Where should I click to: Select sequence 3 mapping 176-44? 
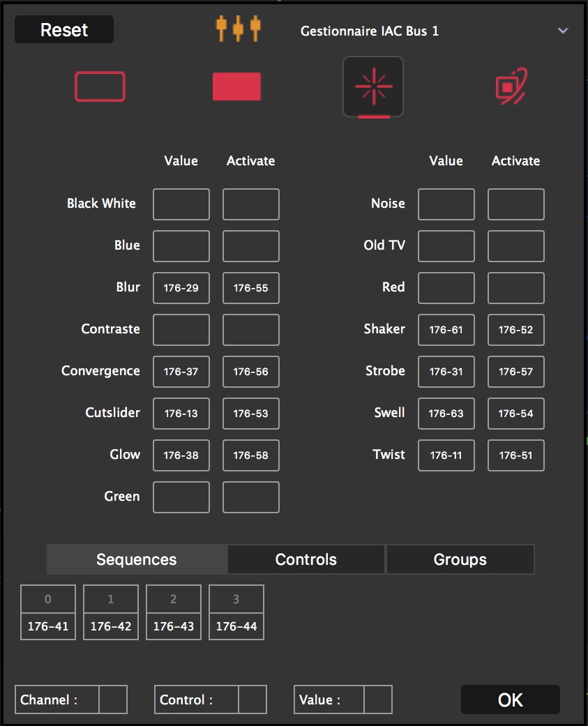click(236, 626)
